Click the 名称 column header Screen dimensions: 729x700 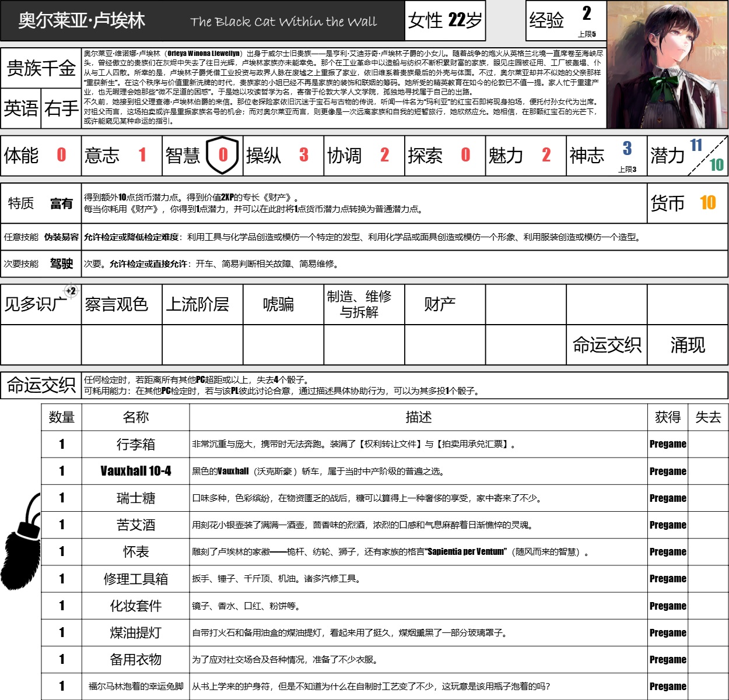coord(135,417)
